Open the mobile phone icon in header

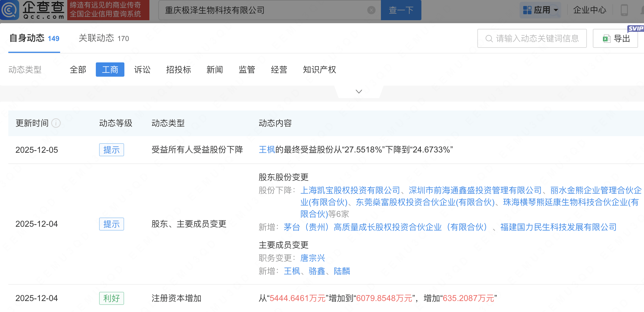624,10
